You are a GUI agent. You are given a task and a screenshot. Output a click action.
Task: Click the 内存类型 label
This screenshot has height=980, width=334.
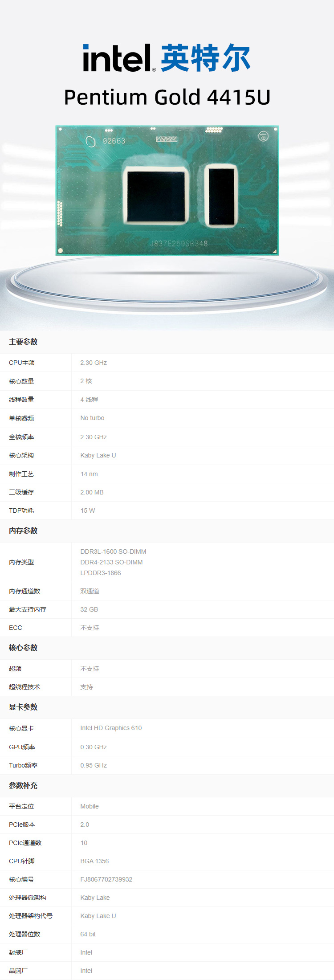pyautogui.click(x=21, y=562)
